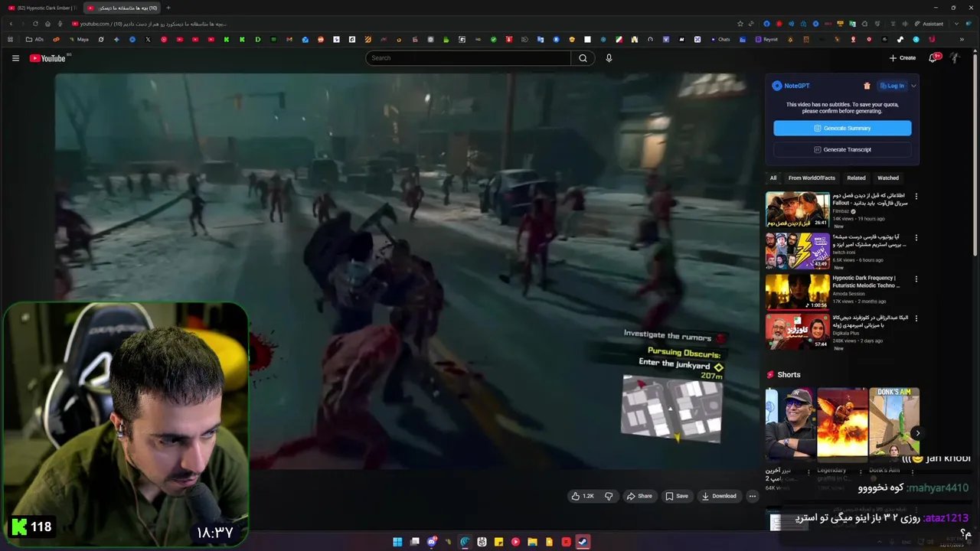Image resolution: width=980 pixels, height=551 pixels.
Task: Open the Fallout season two recommended video thumbnail
Action: click(x=797, y=210)
